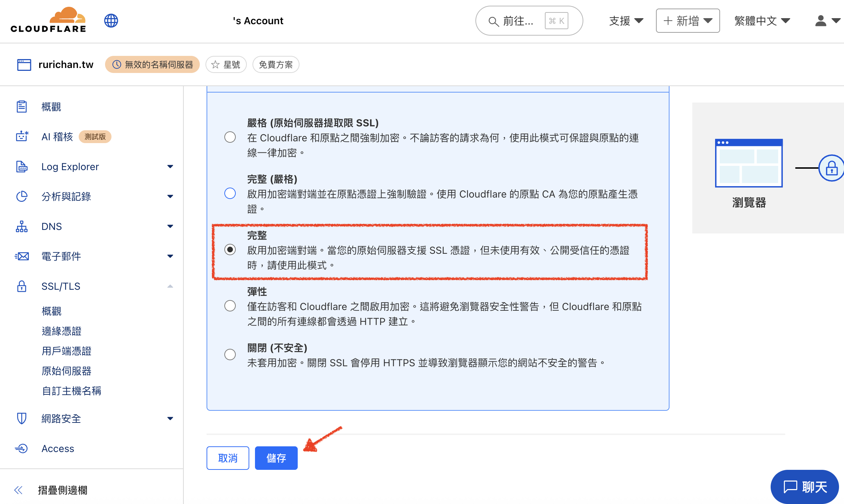This screenshot has width=844, height=504.
Task: Click the Access sidebar label
Action: point(58,448)
